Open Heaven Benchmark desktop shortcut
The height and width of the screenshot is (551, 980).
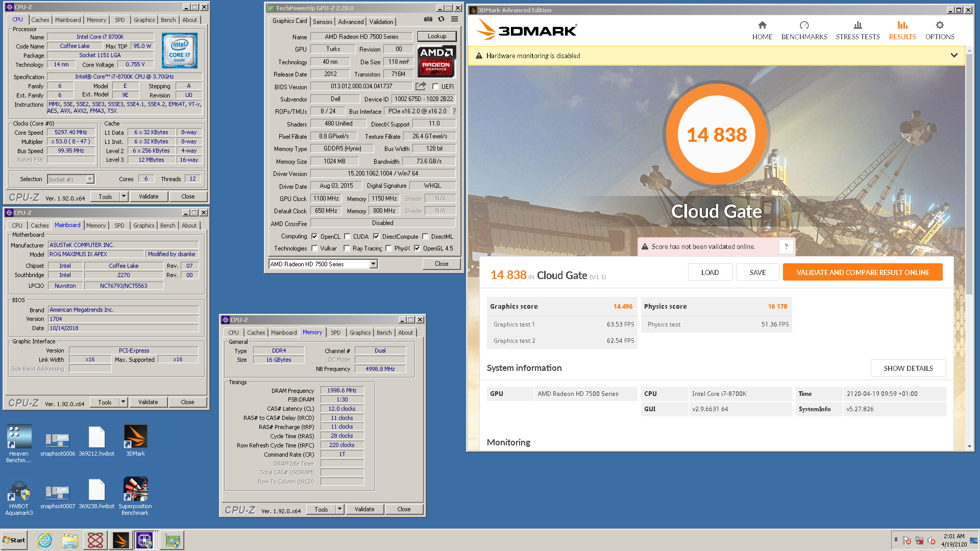click(x=19, y=444)
